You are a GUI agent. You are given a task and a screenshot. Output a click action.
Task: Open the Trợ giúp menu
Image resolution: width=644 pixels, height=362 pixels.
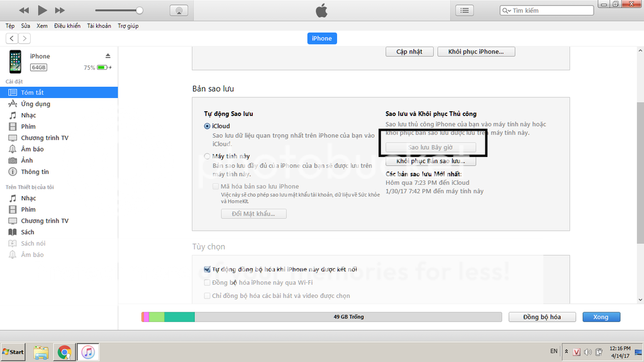[128, 26]
